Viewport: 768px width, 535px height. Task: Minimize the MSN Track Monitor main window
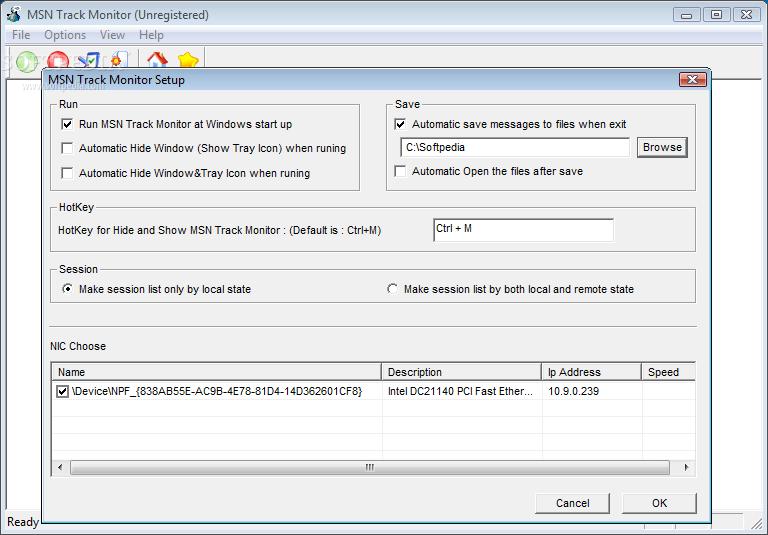686,15
